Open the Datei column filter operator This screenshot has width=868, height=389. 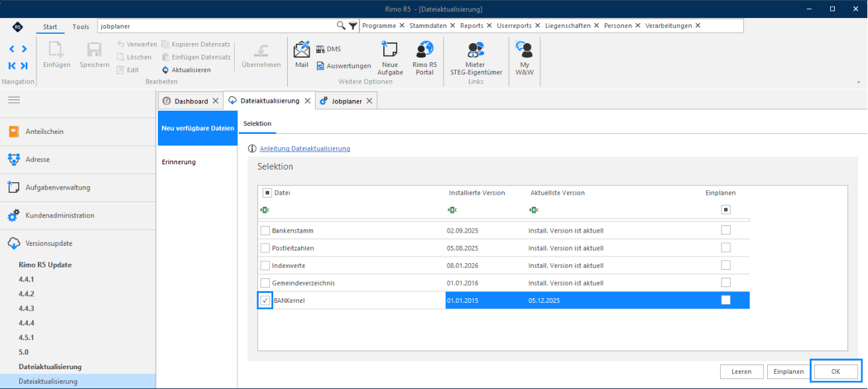(265, 210)
